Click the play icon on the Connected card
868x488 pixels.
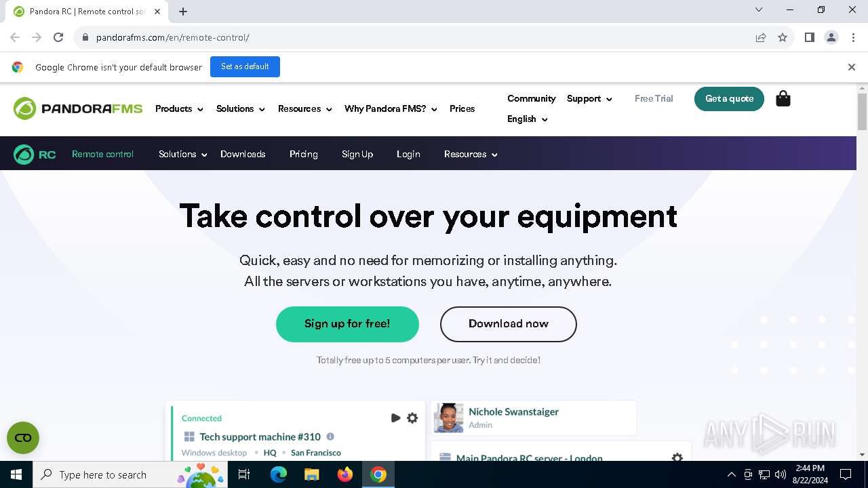pyautogui.click(x=396, y=418)
